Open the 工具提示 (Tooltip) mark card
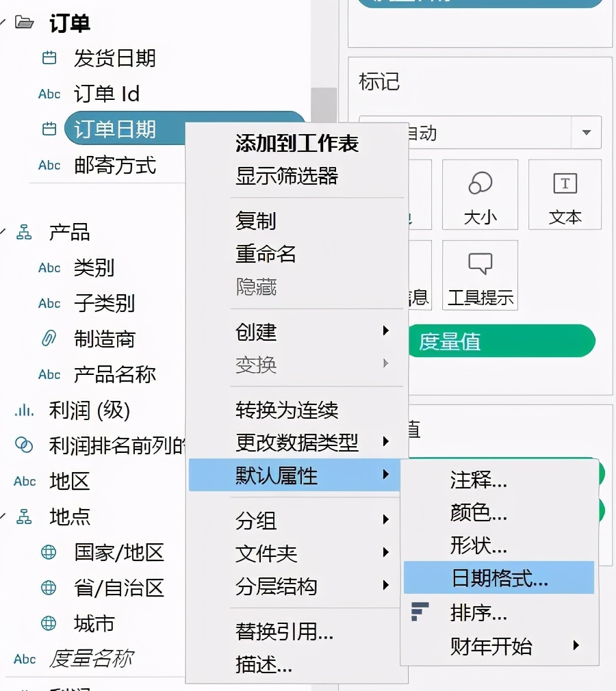616x691 pixels. click(480, 275)
